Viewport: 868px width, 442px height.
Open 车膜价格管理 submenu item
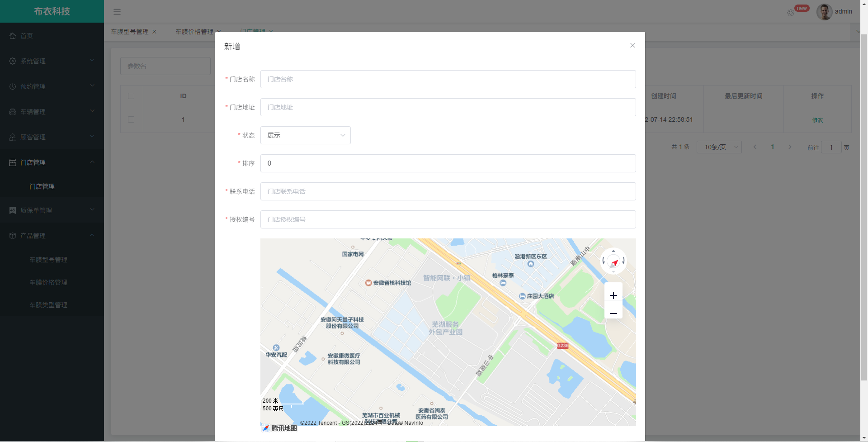52,282
